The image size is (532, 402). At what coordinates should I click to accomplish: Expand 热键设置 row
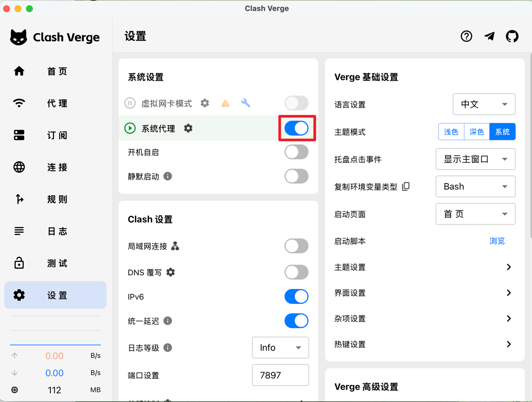[425, 345]
